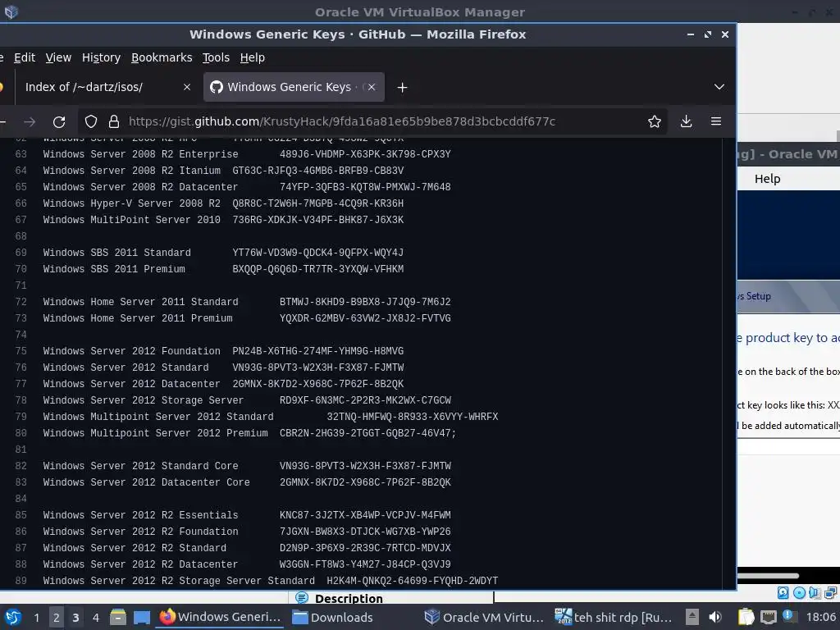Viewport: 840px width, 630px height.
Task: Click the Windows Server 2012 R2 Datacenter key
Action: point(365,564)
